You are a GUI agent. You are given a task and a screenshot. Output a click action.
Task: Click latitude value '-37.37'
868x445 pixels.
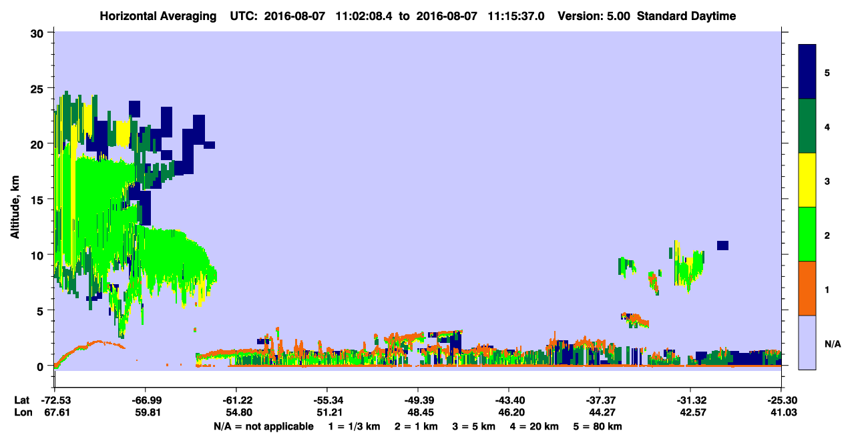(599, 400)
